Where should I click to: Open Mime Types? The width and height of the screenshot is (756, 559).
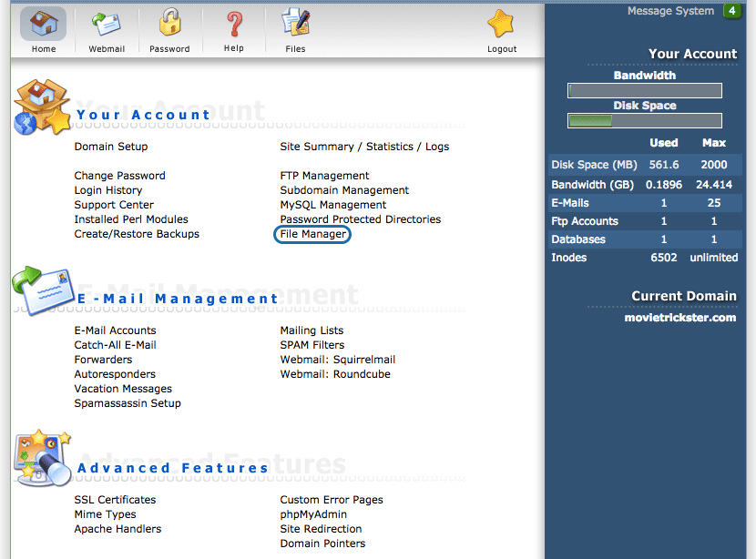(x=105, y=514)
